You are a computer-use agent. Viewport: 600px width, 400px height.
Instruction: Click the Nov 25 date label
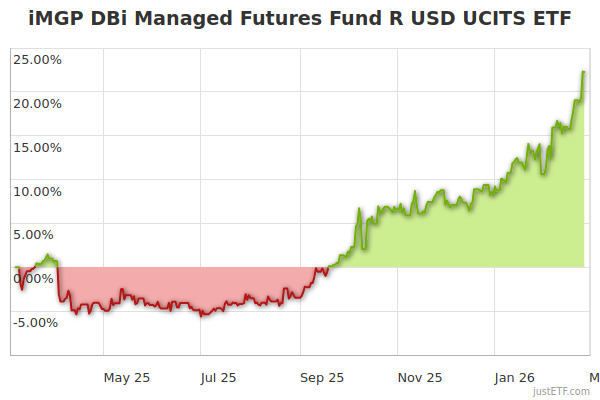pos(420,377)
